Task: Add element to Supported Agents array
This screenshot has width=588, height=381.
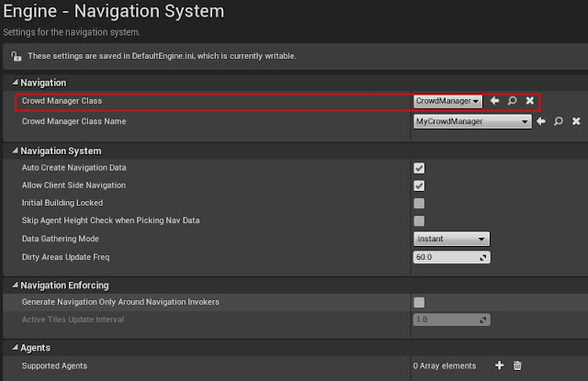Action: 499,365
